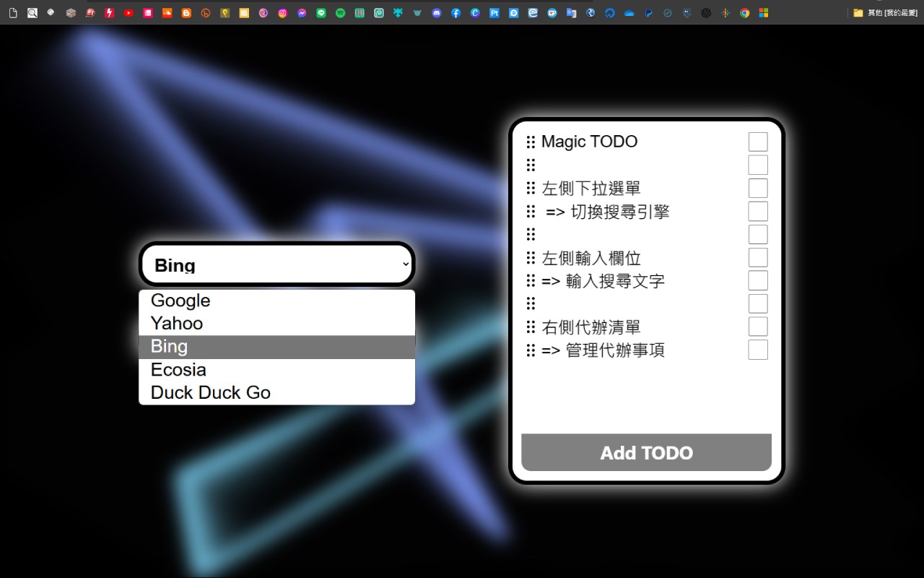Check the 右側代辦清單 checkbox
Viewport: 924px width, 578px height.
pyautogui.click(x=758, y=327)
